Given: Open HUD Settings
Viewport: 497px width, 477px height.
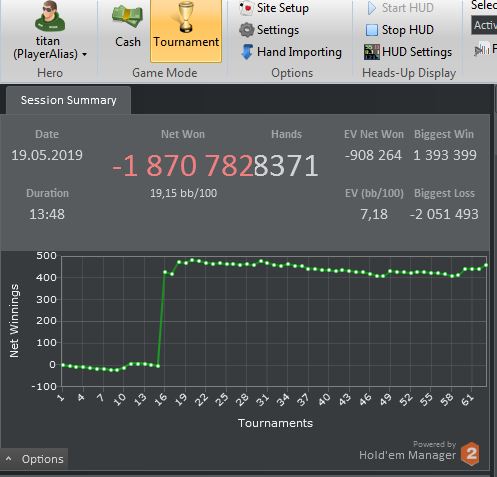Looking at the screenshot, I should tap(408, 52).
